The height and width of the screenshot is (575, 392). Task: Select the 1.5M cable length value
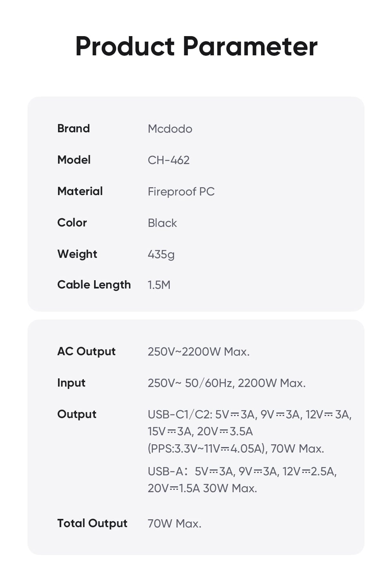click(159, 285)
